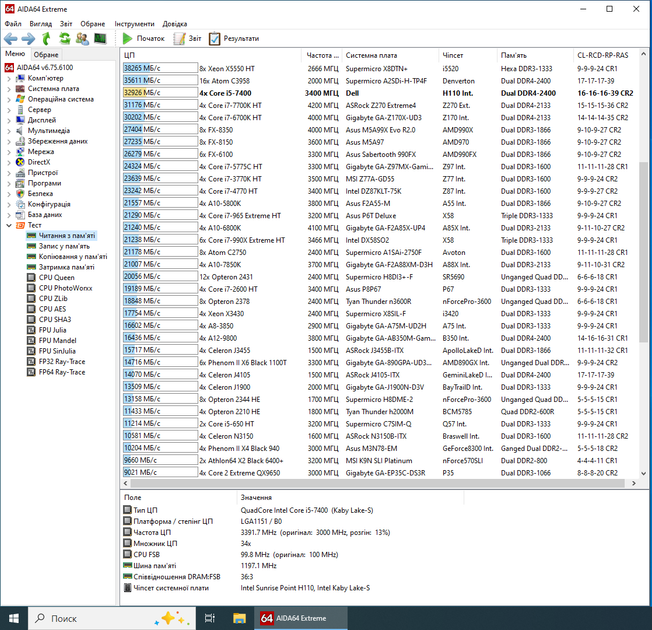Open the Windows Start button

[14, 619]
